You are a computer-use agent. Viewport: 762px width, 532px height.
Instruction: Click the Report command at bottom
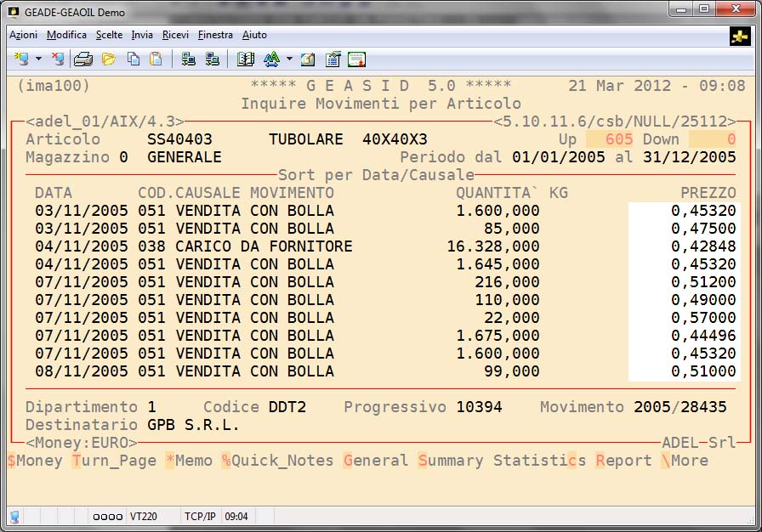(623, 461)
